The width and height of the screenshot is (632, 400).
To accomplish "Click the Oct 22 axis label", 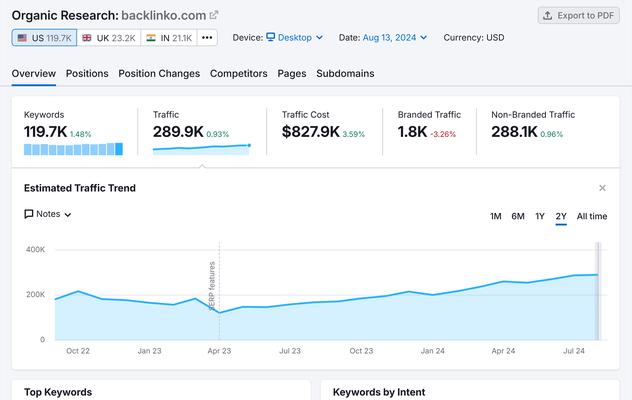I will [78, 351].
